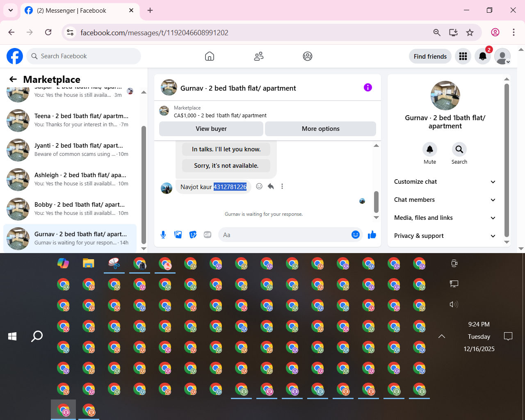This screenshot has height=420, width=525.
Task: Open the Notifications bell with badge 2
Action: (483, 56)
